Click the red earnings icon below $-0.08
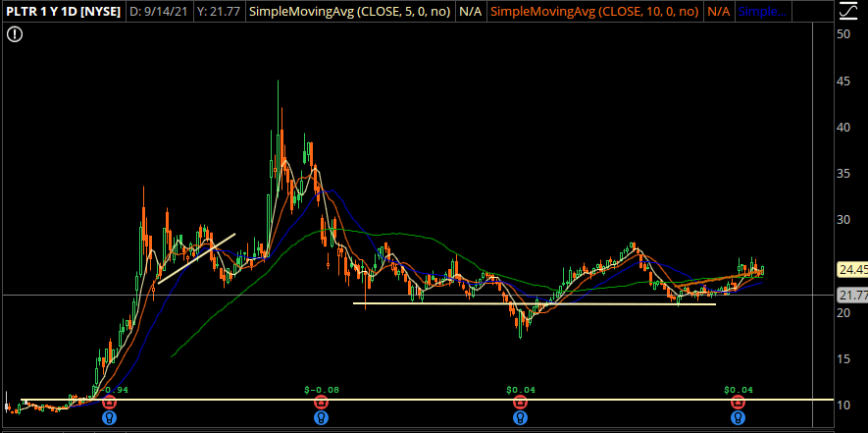 pyautogui.click(x=321, y=402)
